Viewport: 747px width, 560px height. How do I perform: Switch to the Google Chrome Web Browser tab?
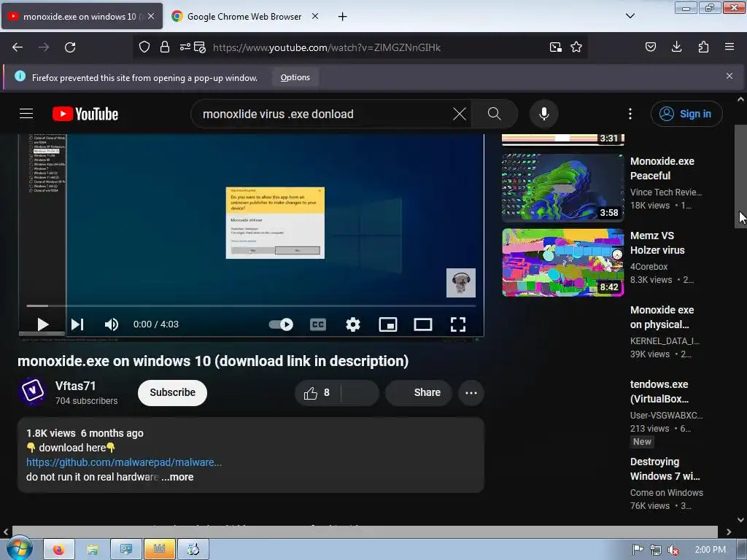tap(244, 16)
